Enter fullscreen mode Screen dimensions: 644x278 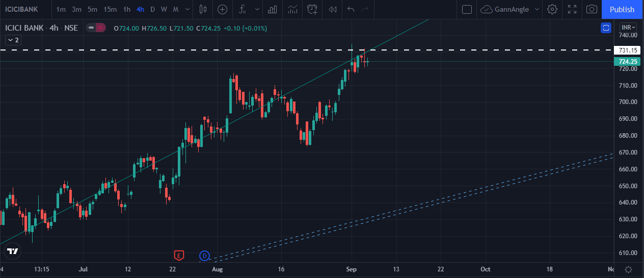coord(572,9)
